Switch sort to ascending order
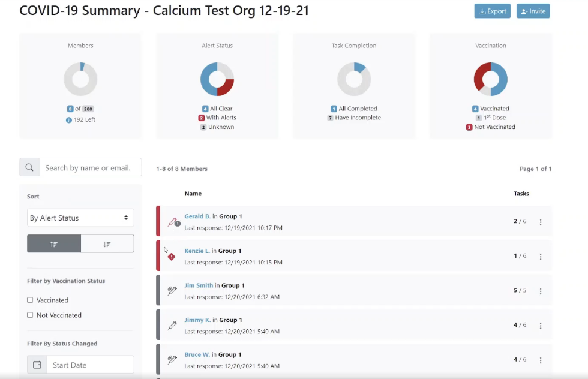This screenshot has width=588, height=379. 54,243
